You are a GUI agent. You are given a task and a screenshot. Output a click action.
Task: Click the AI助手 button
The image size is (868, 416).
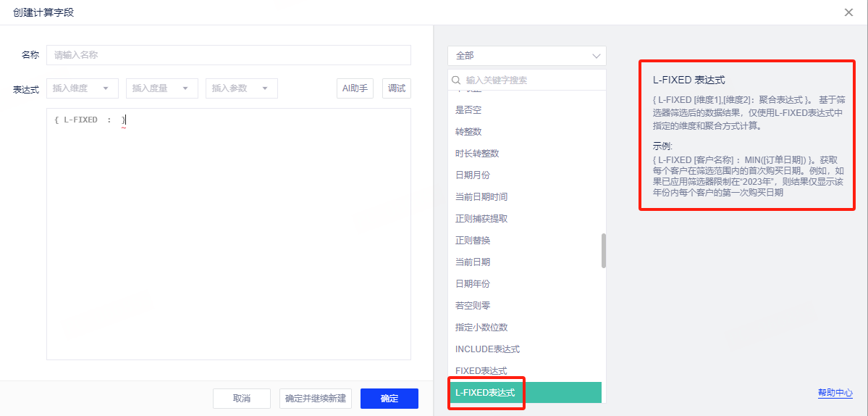click(x=355, y=88)
